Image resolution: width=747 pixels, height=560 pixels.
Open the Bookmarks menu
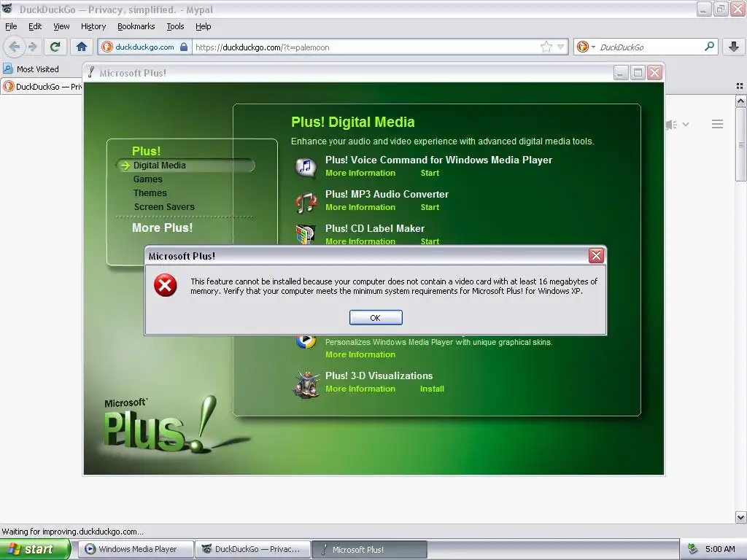pos(136,26)
